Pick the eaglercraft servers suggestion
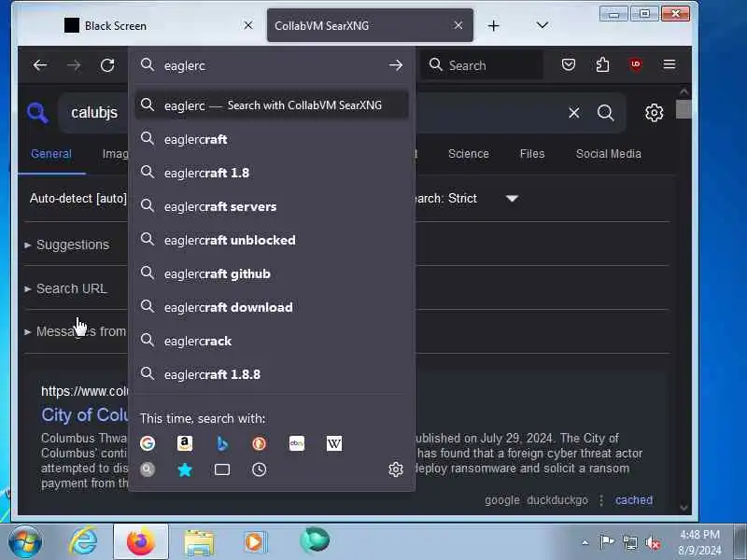This screenshot has width=747, height=560. tap(272, 206)
